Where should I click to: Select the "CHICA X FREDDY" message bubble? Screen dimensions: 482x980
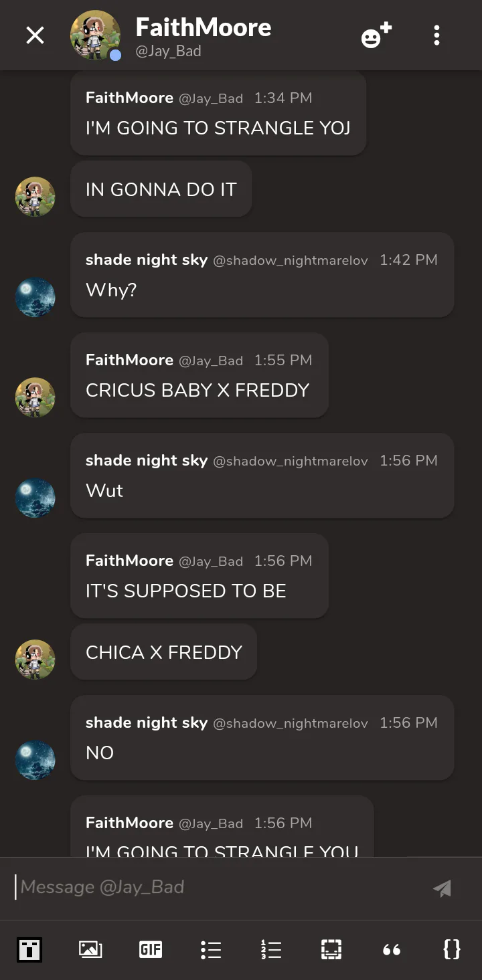click(x=164, y=652)
